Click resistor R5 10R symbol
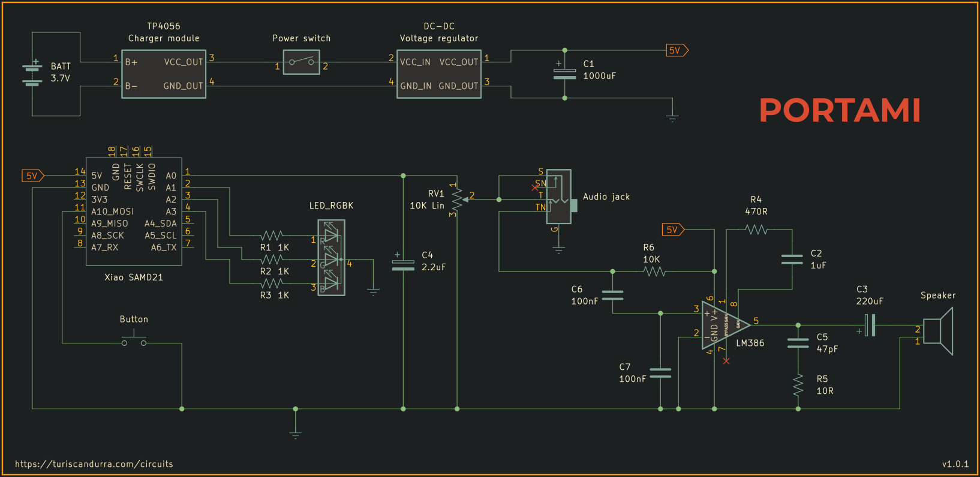The width and height of the screenshot is (980, 477). pyautogui.click(x=798, y=385)
